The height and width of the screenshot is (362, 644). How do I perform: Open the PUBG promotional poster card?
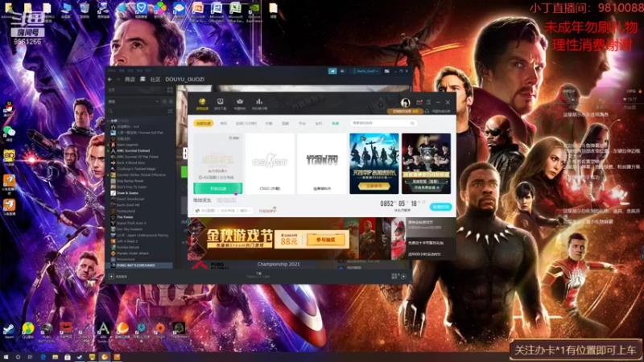coord(374,163)
